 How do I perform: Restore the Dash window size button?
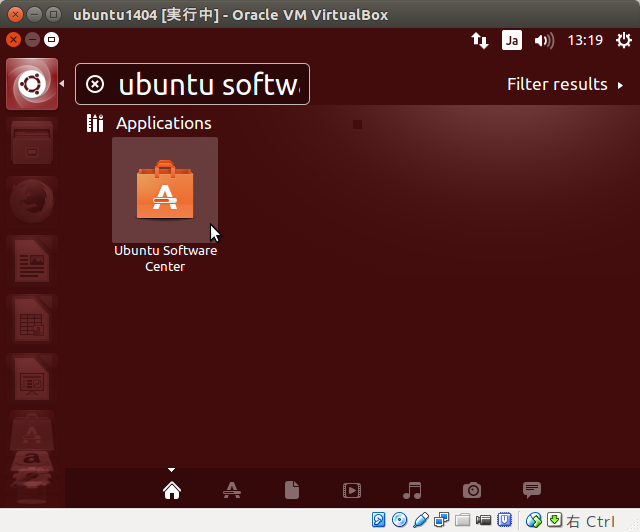[x=51, y=40]
